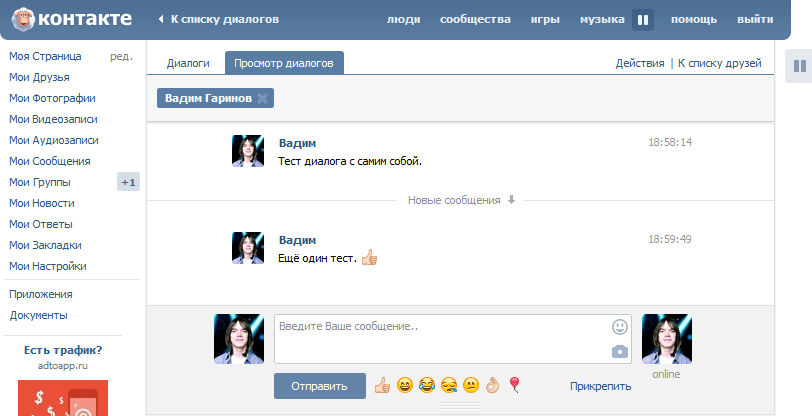This screenshot has width=812, height=416.
Task: Click the input box resize handle
Action: [x=460, y=405]
